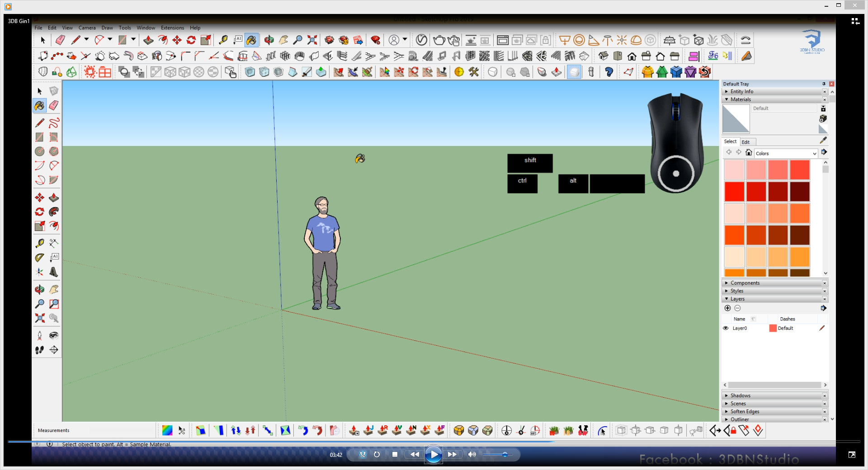This screenshot has height=470, width=868.
Task: Open the Extensions menu
Action: [172, 28]
